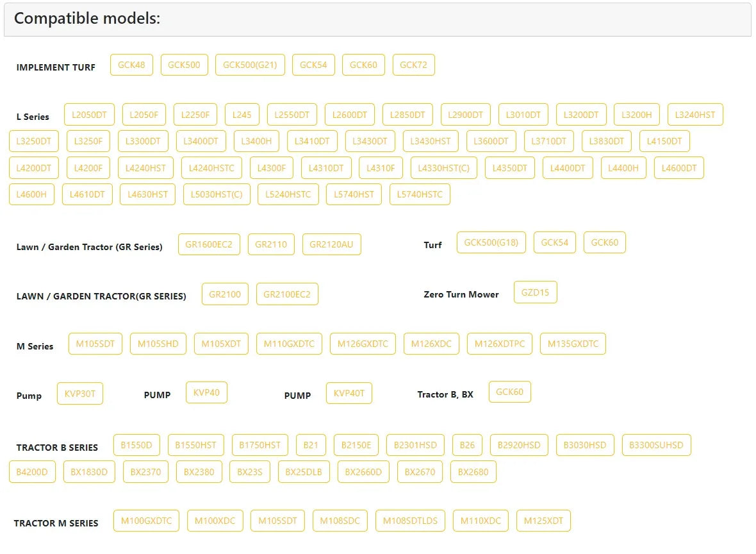The height and width of the screenshot is (554, 756).
Task: Click GCK60 under Tractor B, BX
Action: coord(509,392)
